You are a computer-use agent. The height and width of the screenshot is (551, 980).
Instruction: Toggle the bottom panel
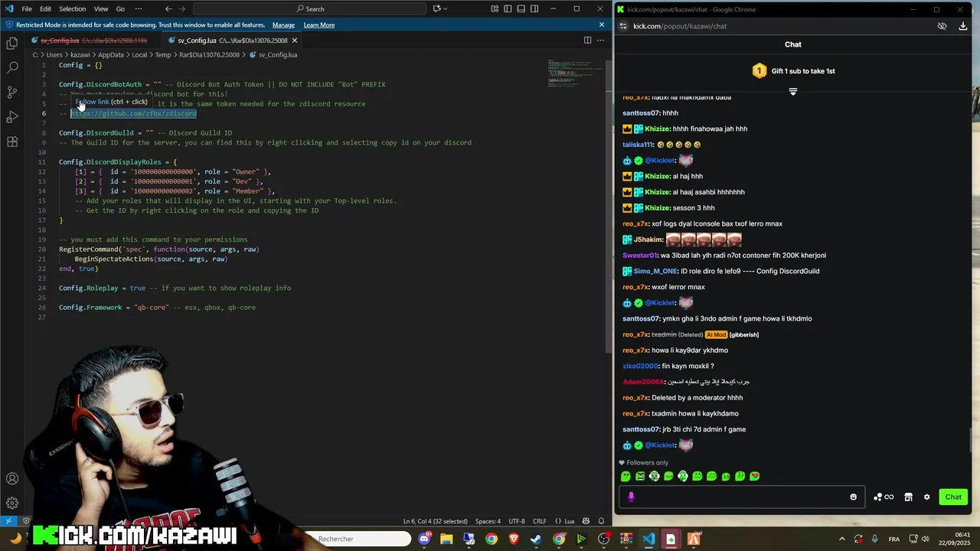(x=522, y=8)
